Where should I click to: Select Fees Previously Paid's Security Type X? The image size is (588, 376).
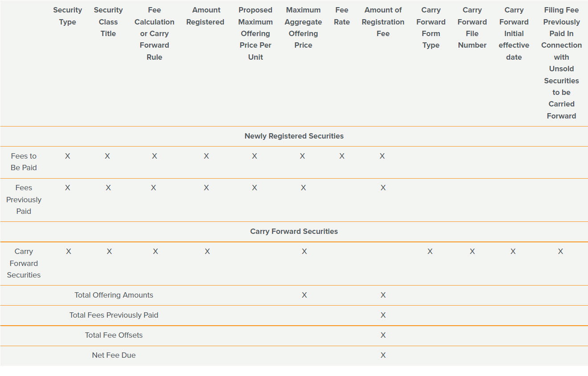tap(68, 188)
